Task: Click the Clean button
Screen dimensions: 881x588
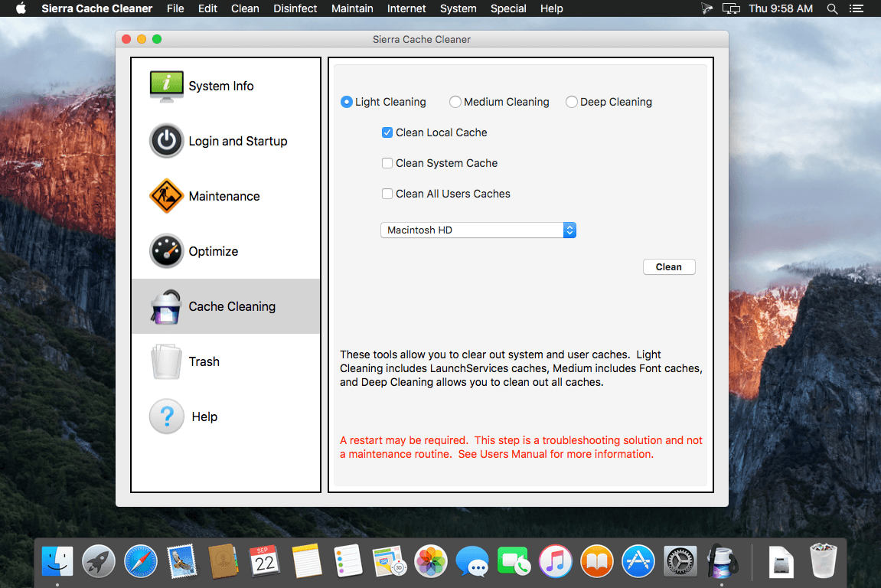Action: pyautogui.click(x=669, y=267)
